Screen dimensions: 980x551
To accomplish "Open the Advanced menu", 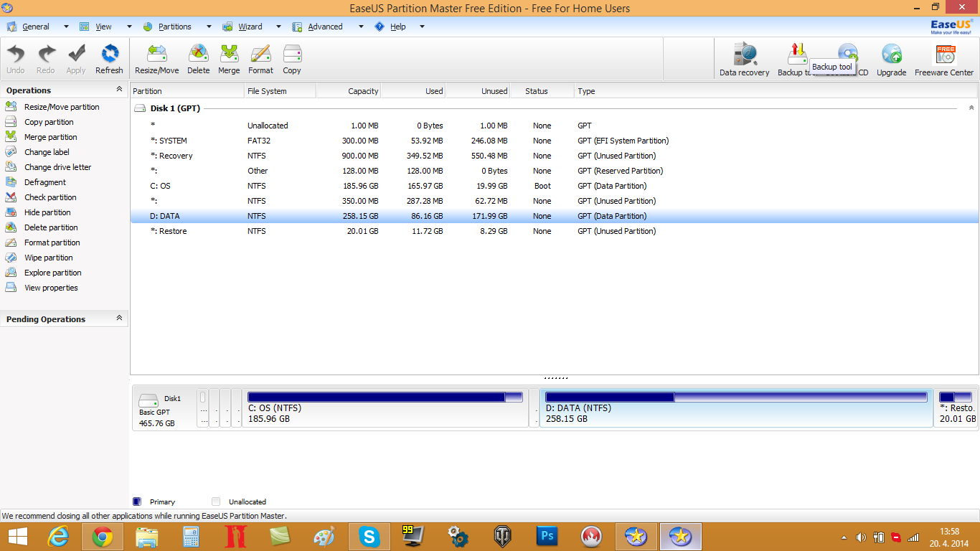I will [325, 27].
